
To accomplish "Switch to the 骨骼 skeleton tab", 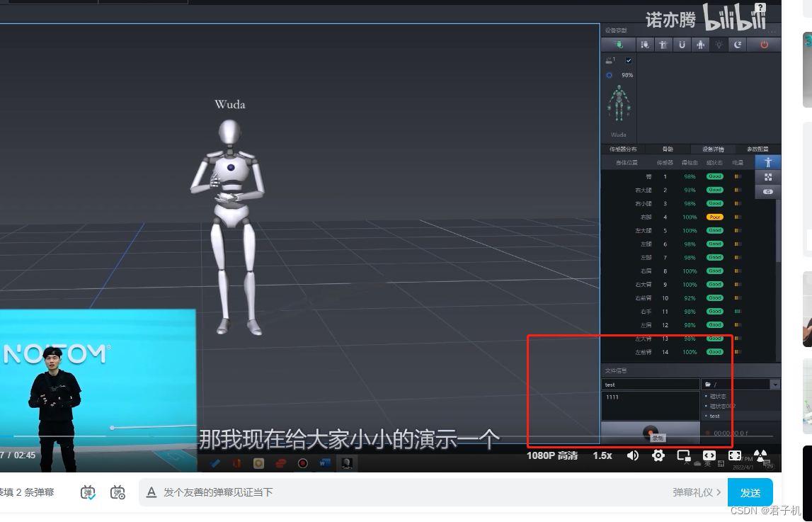I will pos(667,149).
